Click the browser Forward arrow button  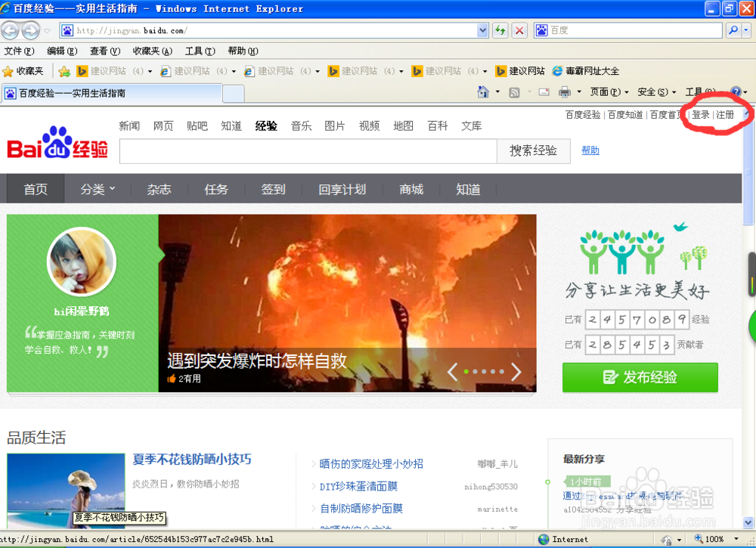[x=31, y=31]
